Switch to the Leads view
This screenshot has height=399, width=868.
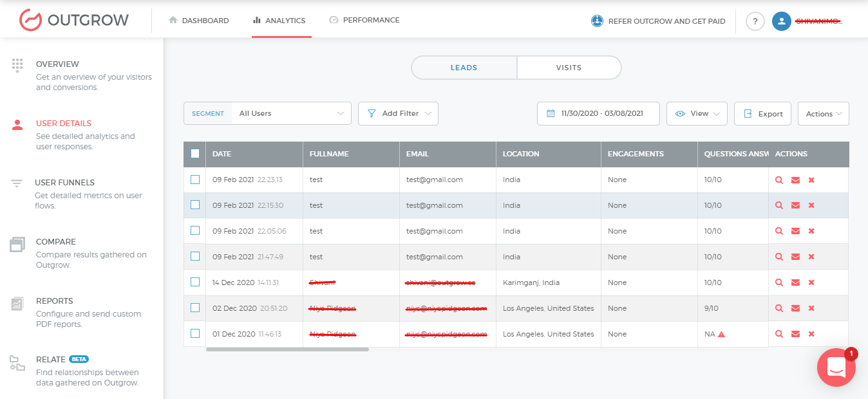464,68
